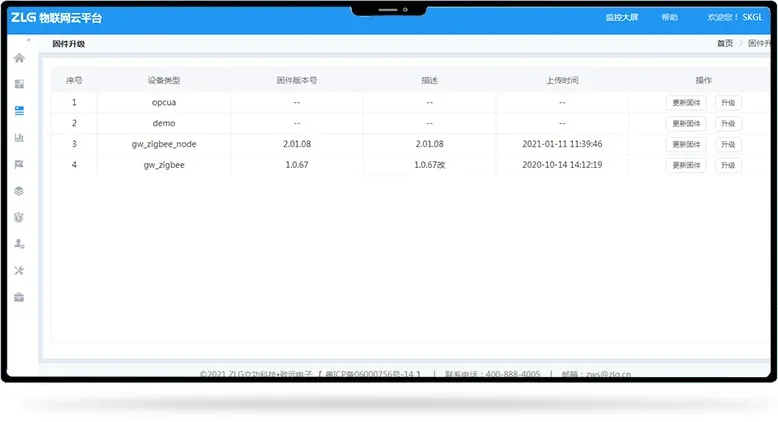Click 更新固件 for gw_zigbee_node
Screen dimensions: 778x422
click(x=686, y=144)
